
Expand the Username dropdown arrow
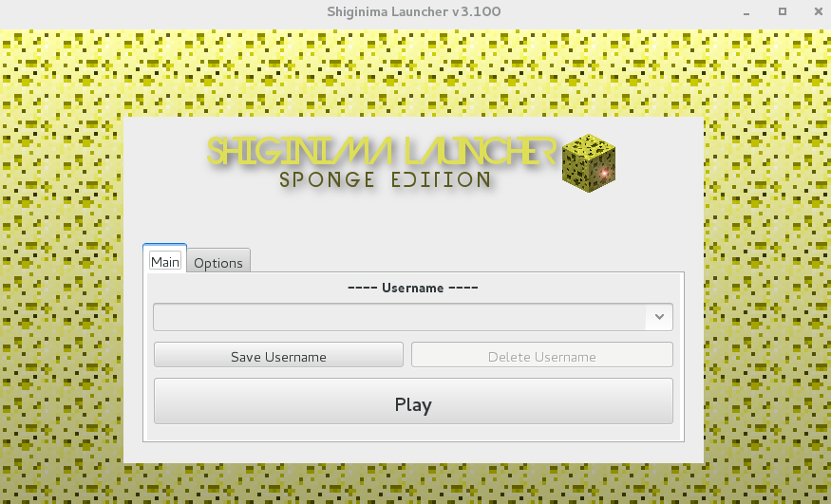(659, 317)
